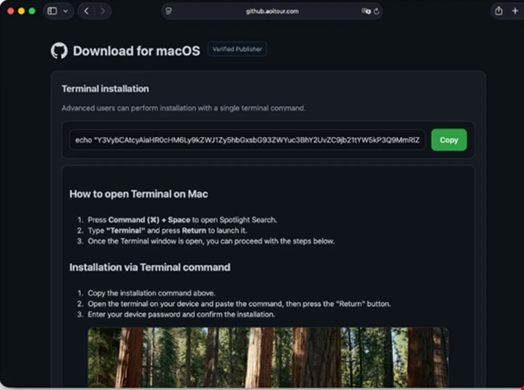
Task: Click the 'Press Command + Space' step
Action: [x=182, y=220]
